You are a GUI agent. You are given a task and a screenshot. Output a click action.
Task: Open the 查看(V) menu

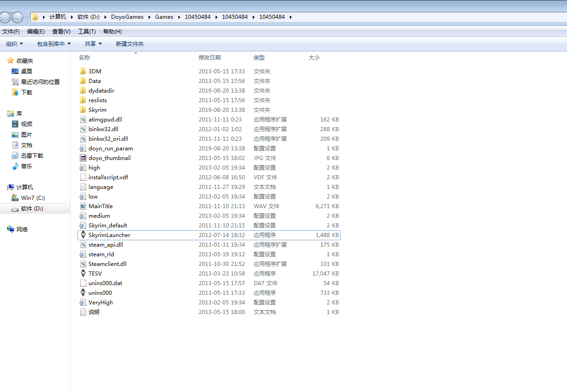point(61,31)
